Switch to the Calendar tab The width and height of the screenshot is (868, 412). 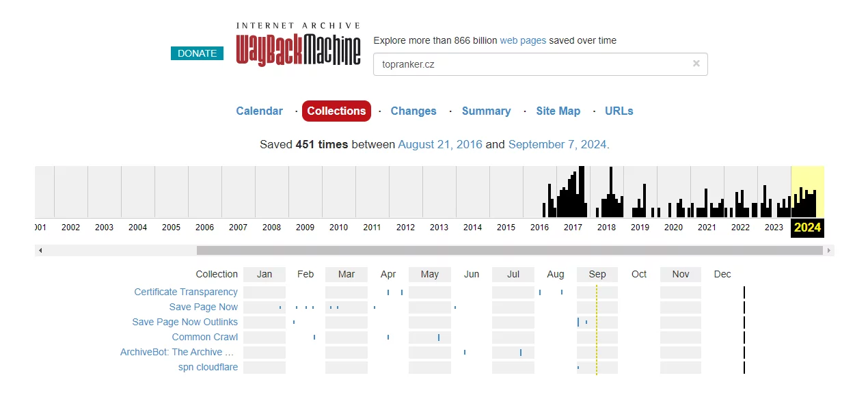coord(260,111)
